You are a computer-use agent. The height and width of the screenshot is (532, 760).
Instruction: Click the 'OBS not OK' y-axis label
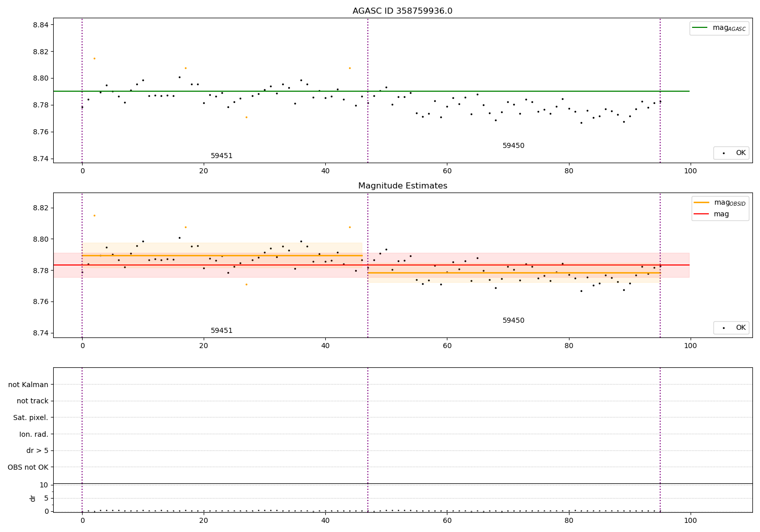(x=28, y=467)
